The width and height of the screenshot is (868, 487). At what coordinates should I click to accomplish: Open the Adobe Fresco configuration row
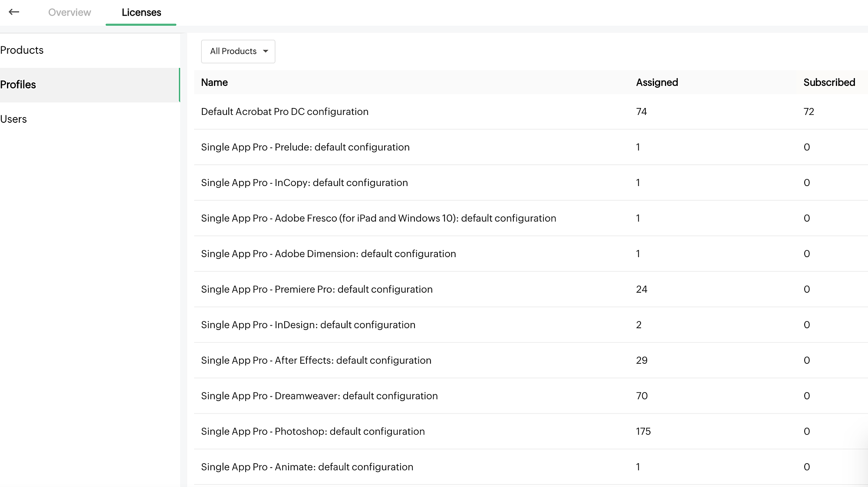point(378,219)
